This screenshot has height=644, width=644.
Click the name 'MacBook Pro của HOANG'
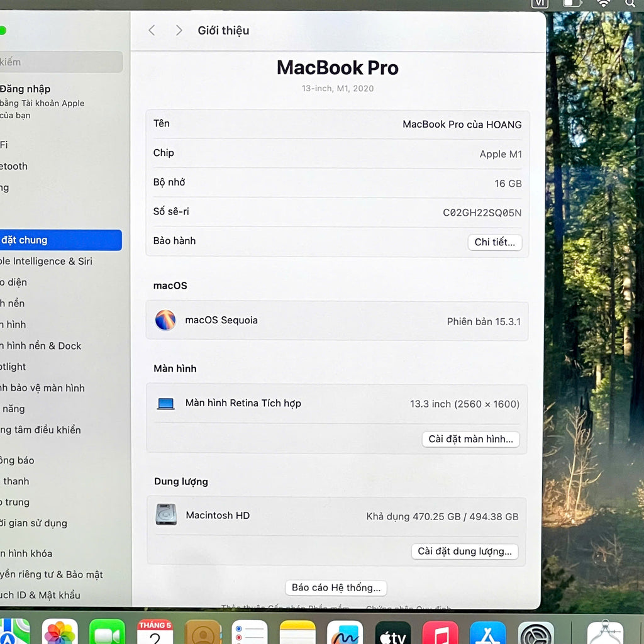click(x=462, y=125)
